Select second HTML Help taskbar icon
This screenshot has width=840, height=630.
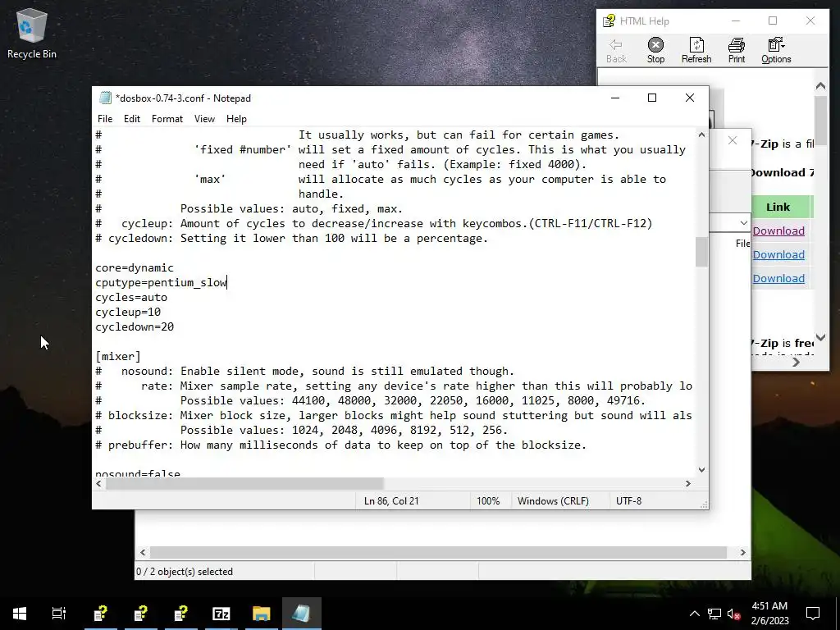141,614
